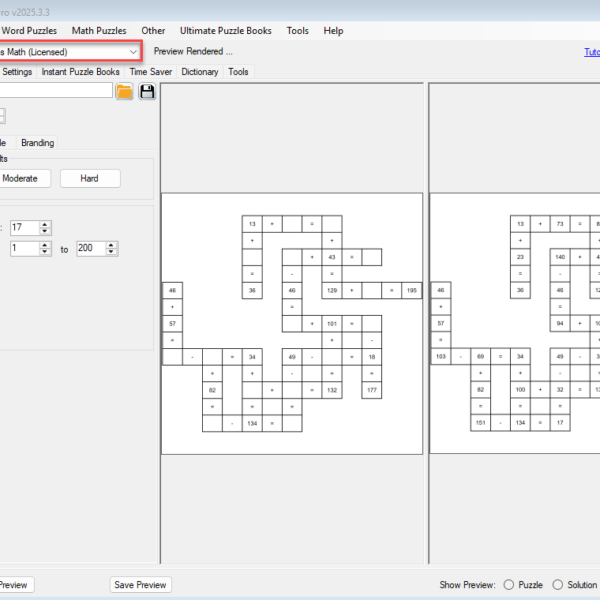
Task: Click the puzzle preview page thumbnail
Action: point(292,323)
